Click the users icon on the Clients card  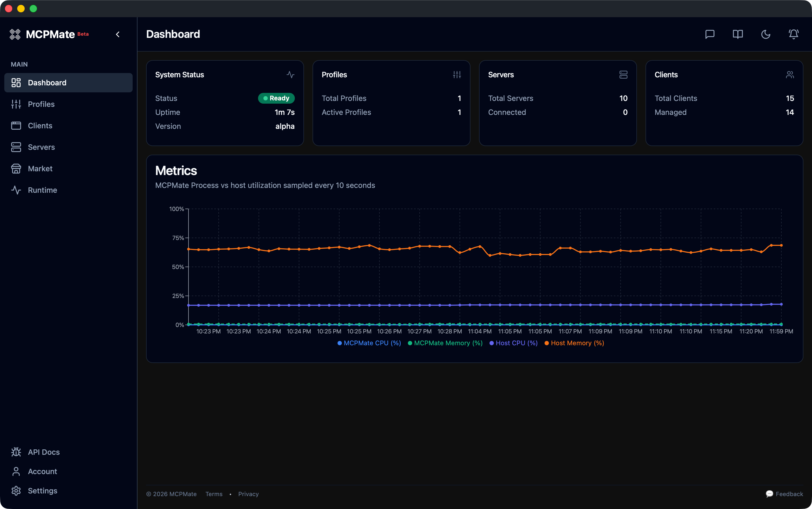click(x=789, y=74)
